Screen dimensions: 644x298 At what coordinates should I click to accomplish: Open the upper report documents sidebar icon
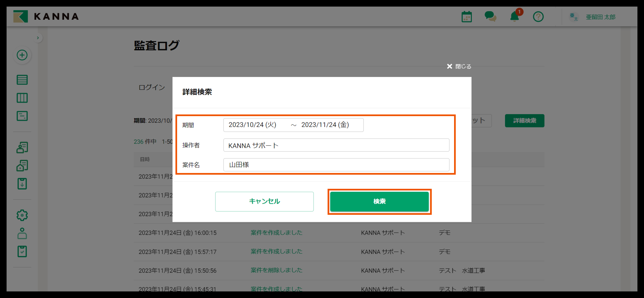[x=22, y=147]
